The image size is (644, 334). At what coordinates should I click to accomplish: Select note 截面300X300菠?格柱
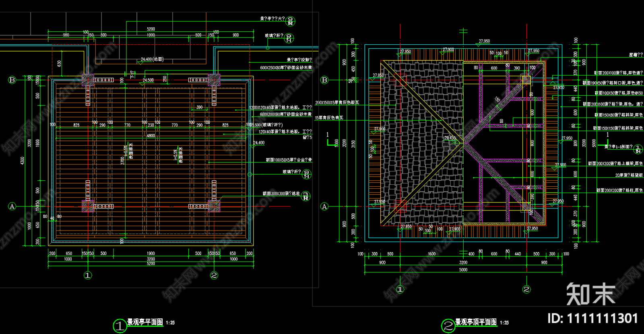(x=281, y=194)
